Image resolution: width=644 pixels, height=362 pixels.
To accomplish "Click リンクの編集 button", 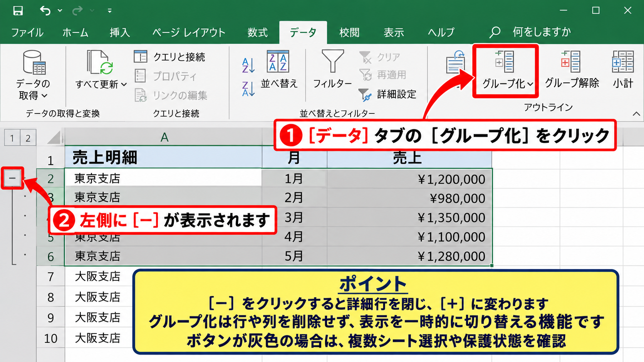I will [171, 95].
